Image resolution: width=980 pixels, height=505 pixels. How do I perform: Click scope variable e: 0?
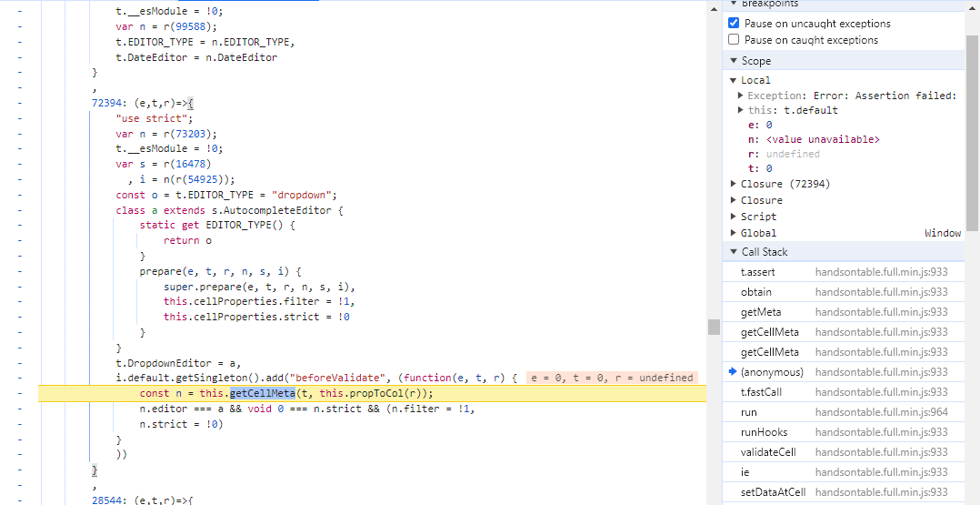pos(760,125)
